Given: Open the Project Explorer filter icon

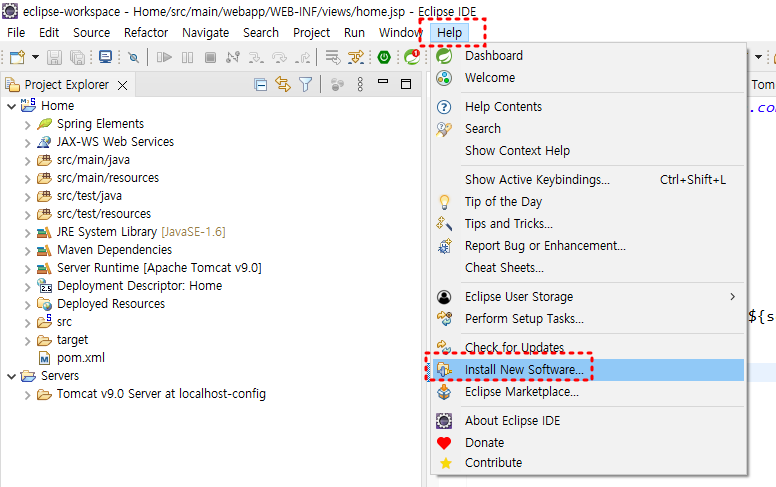Looking at the screenshot, I should (x=306, y=85).
